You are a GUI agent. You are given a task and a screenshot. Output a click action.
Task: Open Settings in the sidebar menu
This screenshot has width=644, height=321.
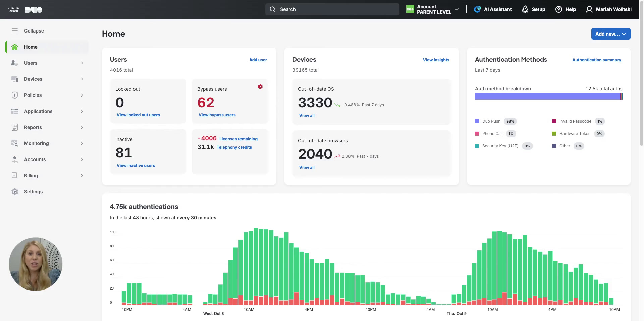[x=47, y=192]
